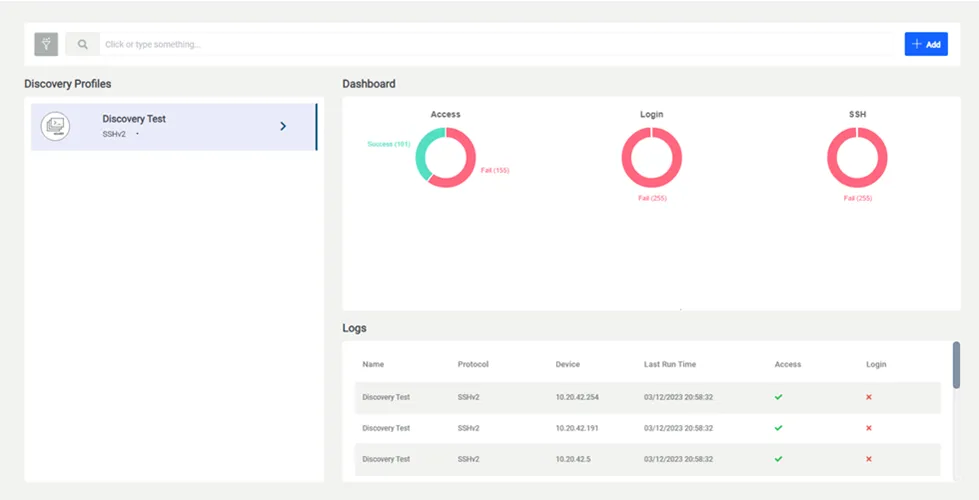
Task: Open the Discovery Test profile icon
Action: pyautogui.click(x=56, y=127)
